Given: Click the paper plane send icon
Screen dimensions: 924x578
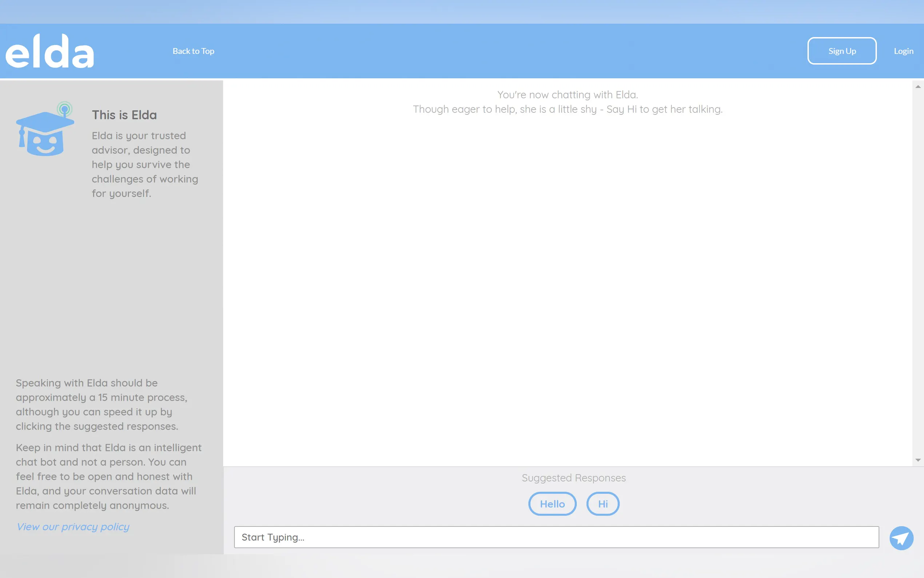Looking at the screenshot, I should click(x=901, y=538).
